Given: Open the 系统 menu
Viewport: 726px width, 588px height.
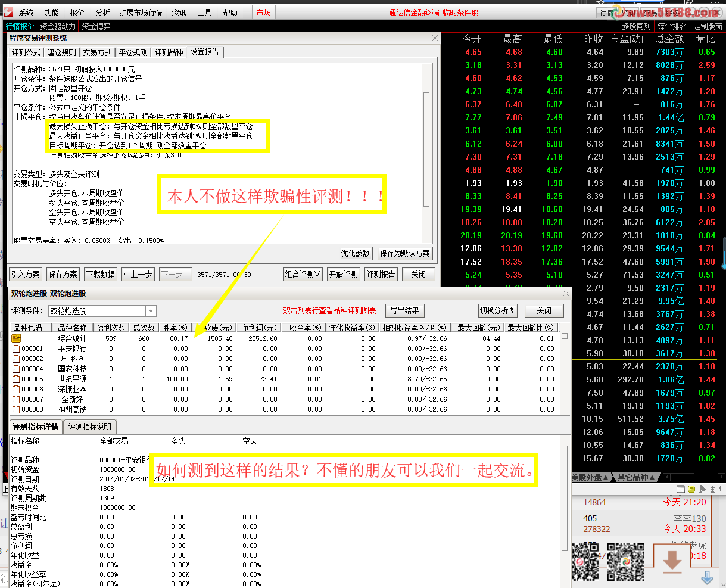Looking at the screenshot, I should click(26, 13).
